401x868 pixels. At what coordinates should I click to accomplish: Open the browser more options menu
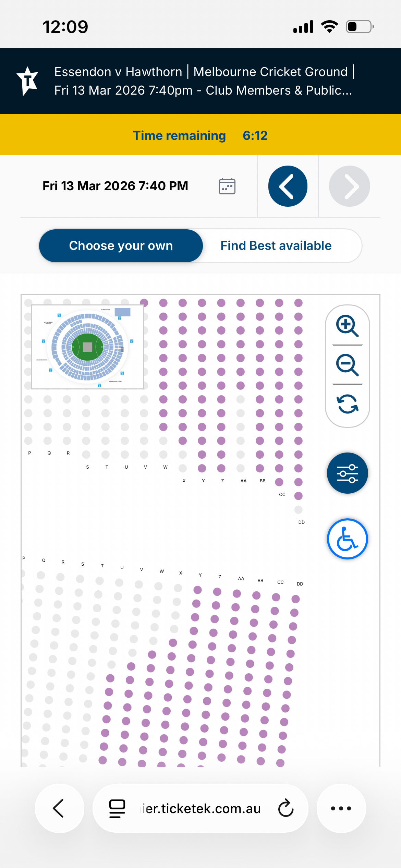[341, 808]
